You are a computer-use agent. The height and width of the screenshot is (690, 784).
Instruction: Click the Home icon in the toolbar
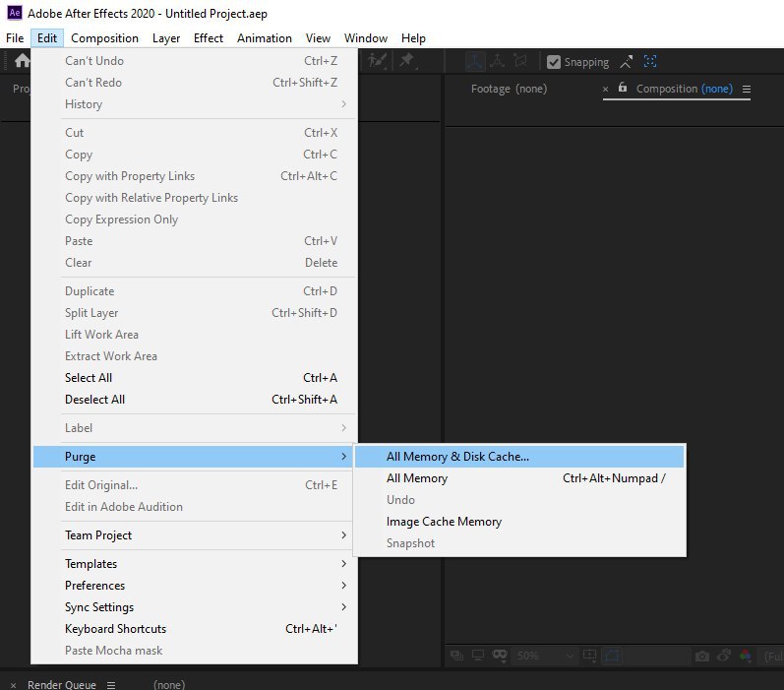tap(22, 61)
